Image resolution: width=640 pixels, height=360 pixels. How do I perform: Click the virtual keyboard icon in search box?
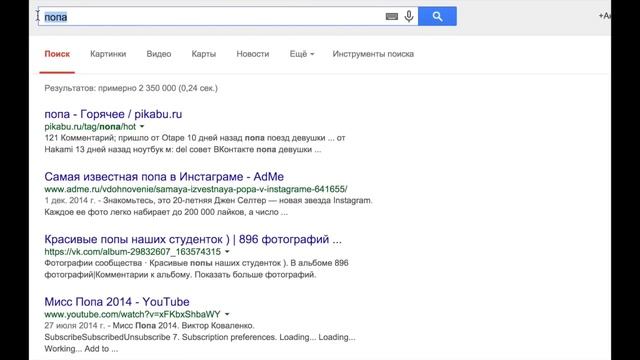[x=391, y=17]
